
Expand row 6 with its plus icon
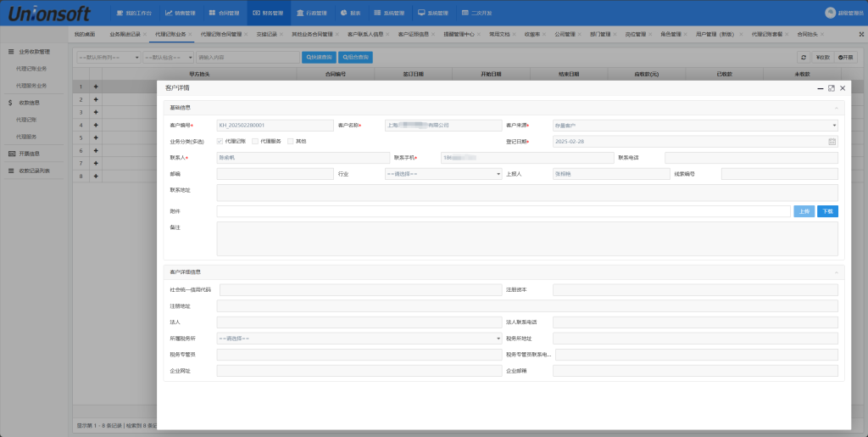(x=96, y=150)
